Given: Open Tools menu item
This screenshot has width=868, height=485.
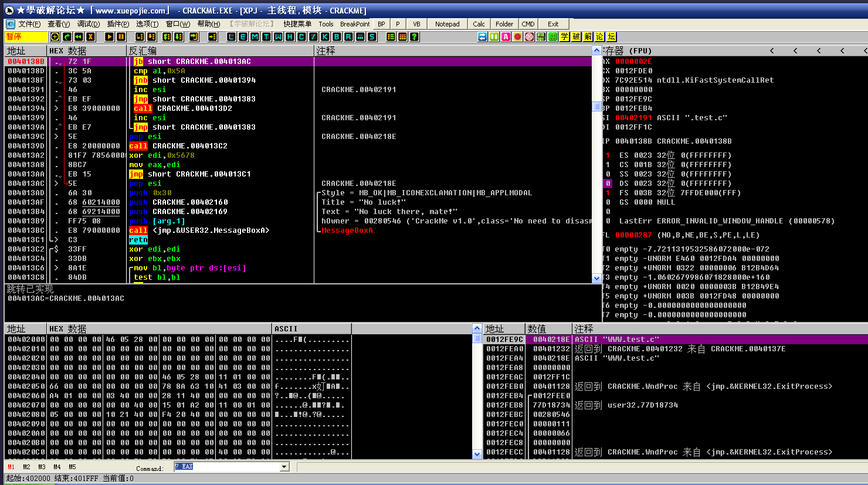Looking at the screenshot, I should click(x=326, y=24).
